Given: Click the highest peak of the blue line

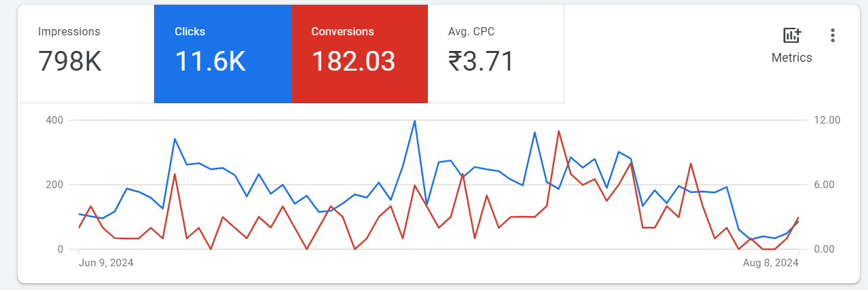Looking at the screenshot, I should tap(414, 121).
